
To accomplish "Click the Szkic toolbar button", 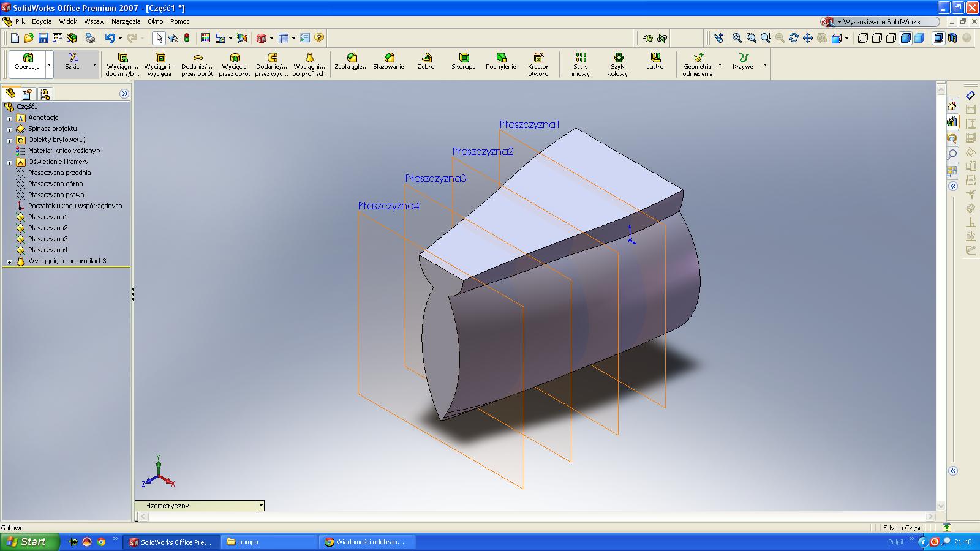I will click(x=73, y=61).
